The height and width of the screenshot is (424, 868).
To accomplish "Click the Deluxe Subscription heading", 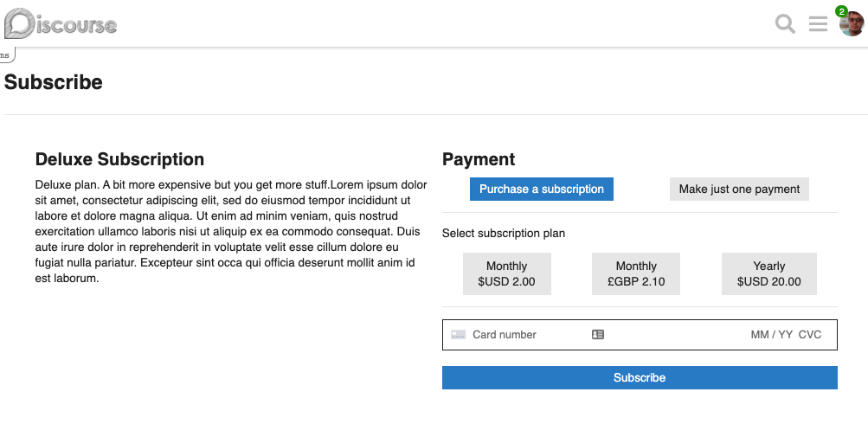I will coord(119,159).
